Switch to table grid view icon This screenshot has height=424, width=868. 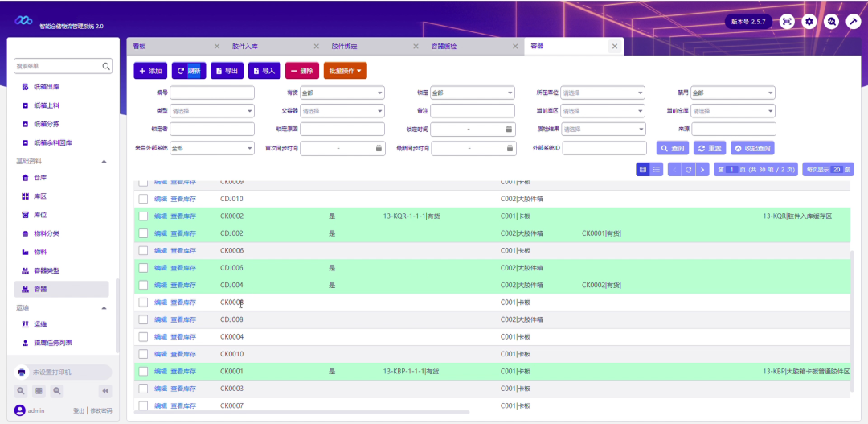point(643,170)
